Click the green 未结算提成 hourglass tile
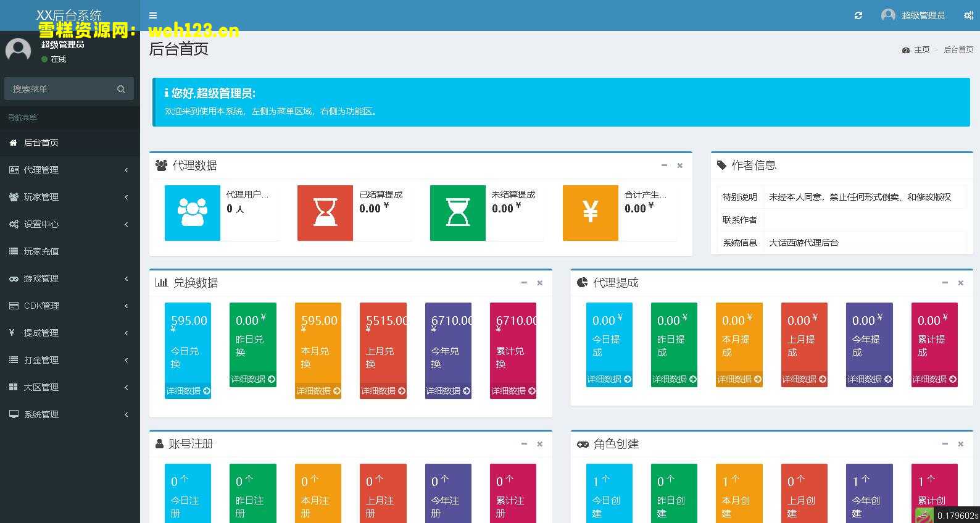980x523 pixels. coord(458,213)
